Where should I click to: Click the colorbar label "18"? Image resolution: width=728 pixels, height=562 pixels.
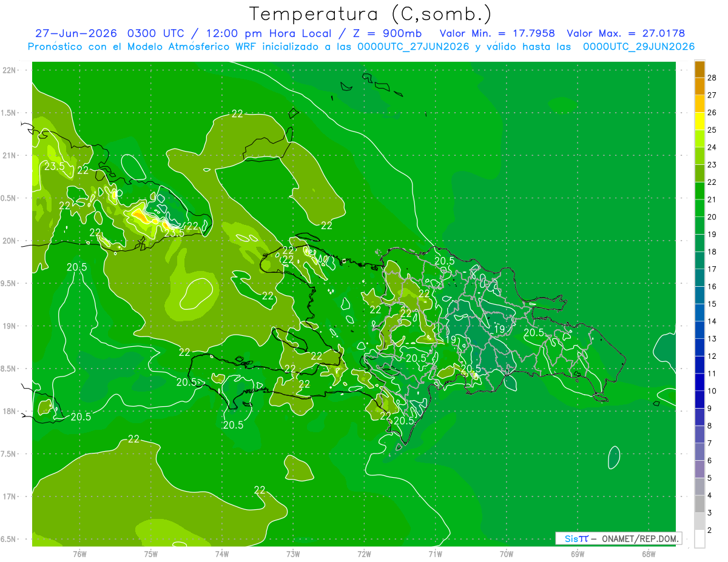click(x=712, y=252)
